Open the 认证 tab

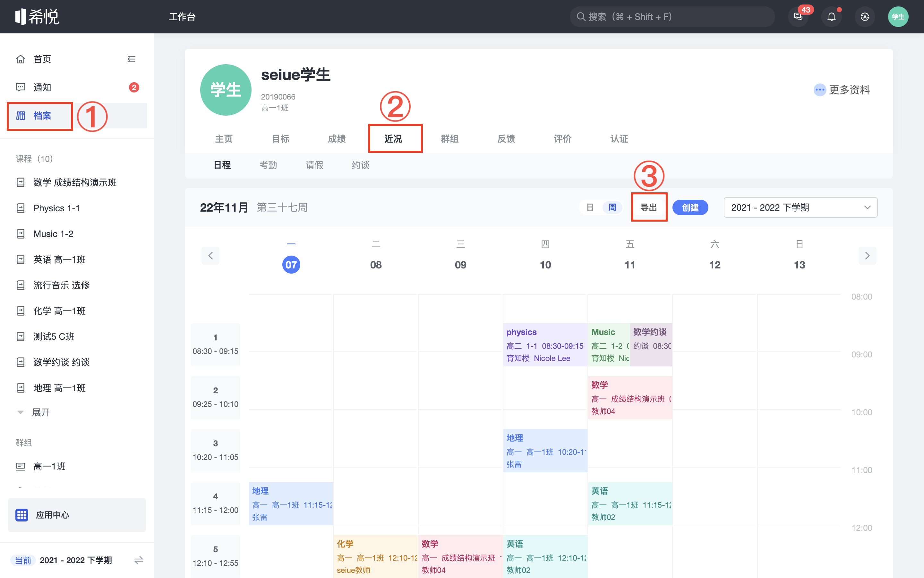pos(619,139)
